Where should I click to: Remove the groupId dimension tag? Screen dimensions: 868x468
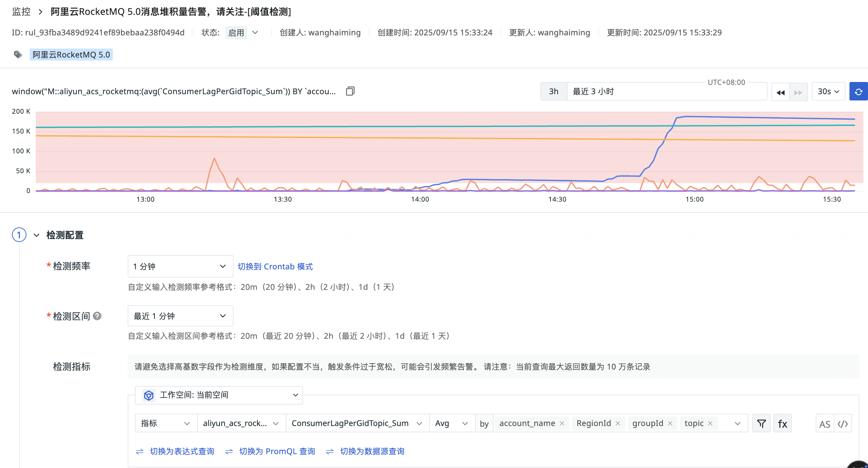click(670, 423)
